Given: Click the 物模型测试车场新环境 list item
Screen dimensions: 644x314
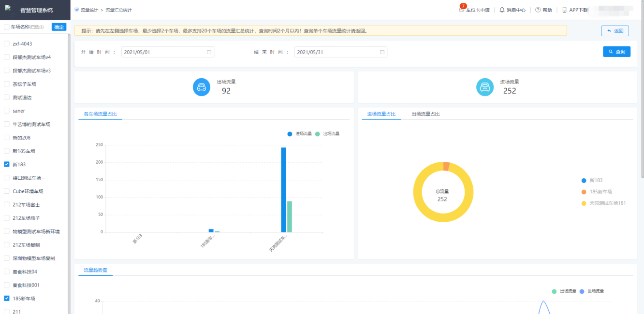Looking at the screenshot, I should [x=36, y=231].
